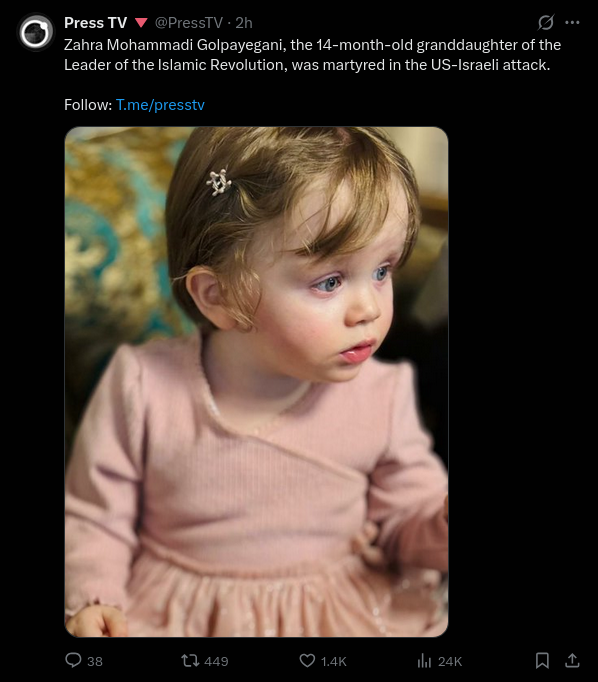Click the tweet body text about Zahra
This screenshot has width=598, height=682.
[x=312, y=55]
